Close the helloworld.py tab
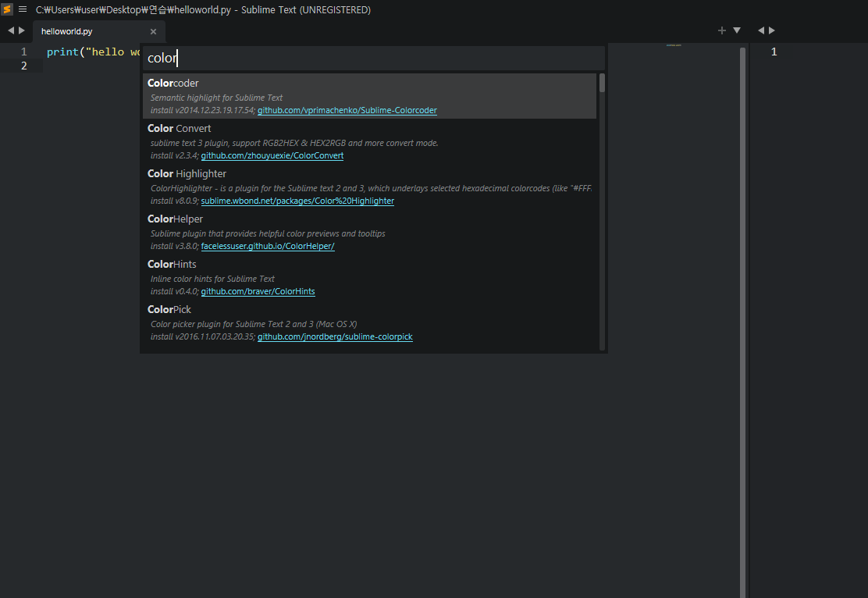Image resolution: width=868 pixels, height=598 pixels. [153, 31]
